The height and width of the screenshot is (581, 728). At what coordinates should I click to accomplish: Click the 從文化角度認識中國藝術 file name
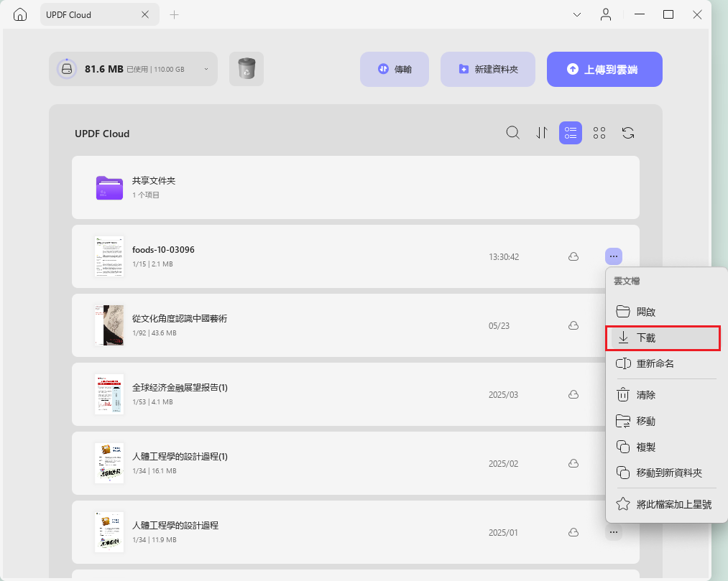tap(180, 318)
